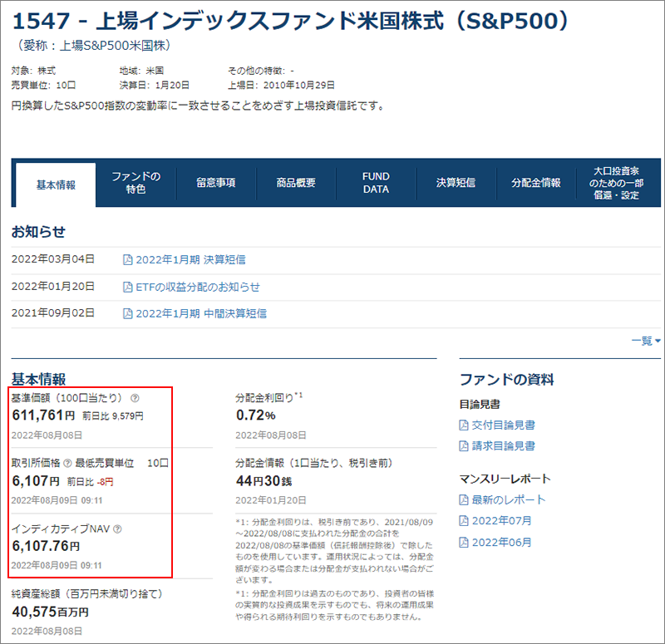Switch to the ファンドの特色 tab
The image size is (665, 644).
coord(135,183)
